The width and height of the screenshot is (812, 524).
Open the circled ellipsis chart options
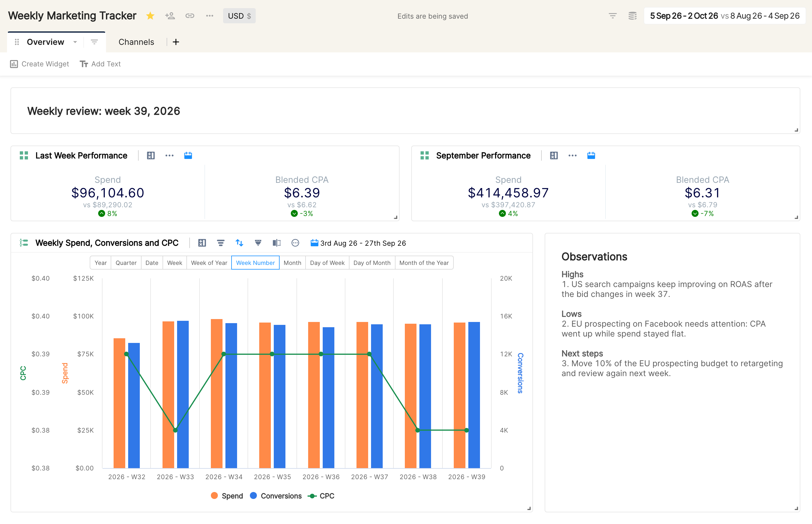pyautogui.click(x=295, y=242)
